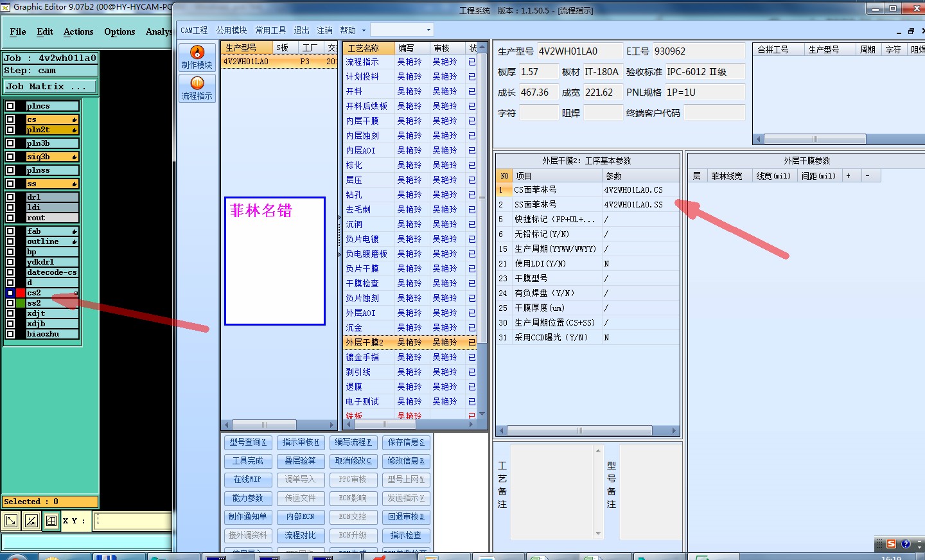Viewport: 925px width, 560px height.
Task: Click the ss layer context arrow icon
Action: 75,184
